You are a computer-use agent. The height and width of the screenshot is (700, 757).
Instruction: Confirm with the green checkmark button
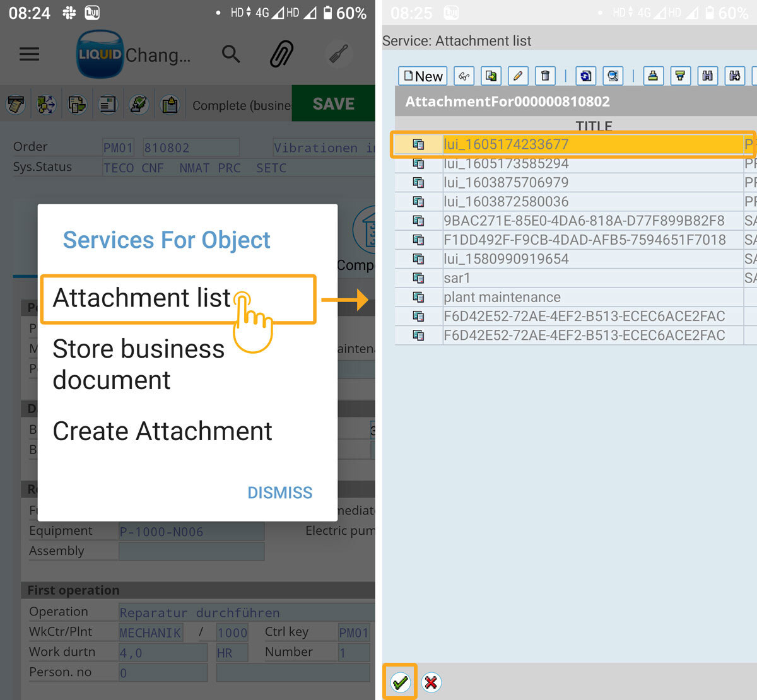400,682
